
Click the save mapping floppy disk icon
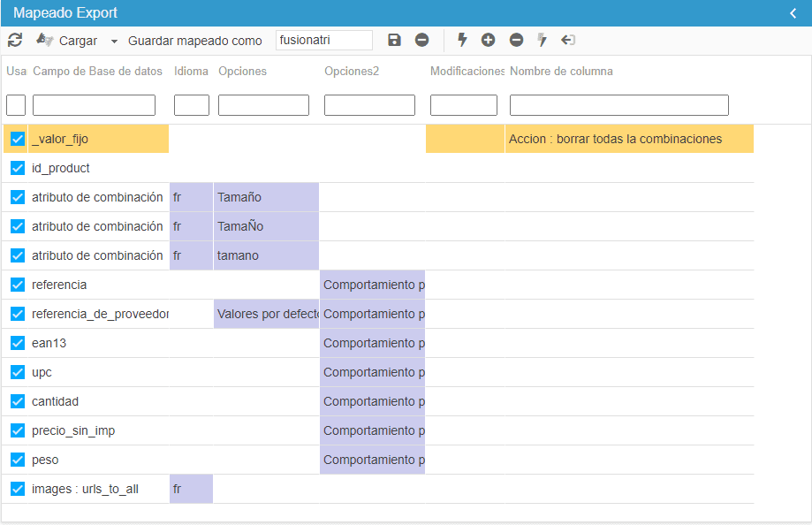pyautogui.click(x=394, y=40)
